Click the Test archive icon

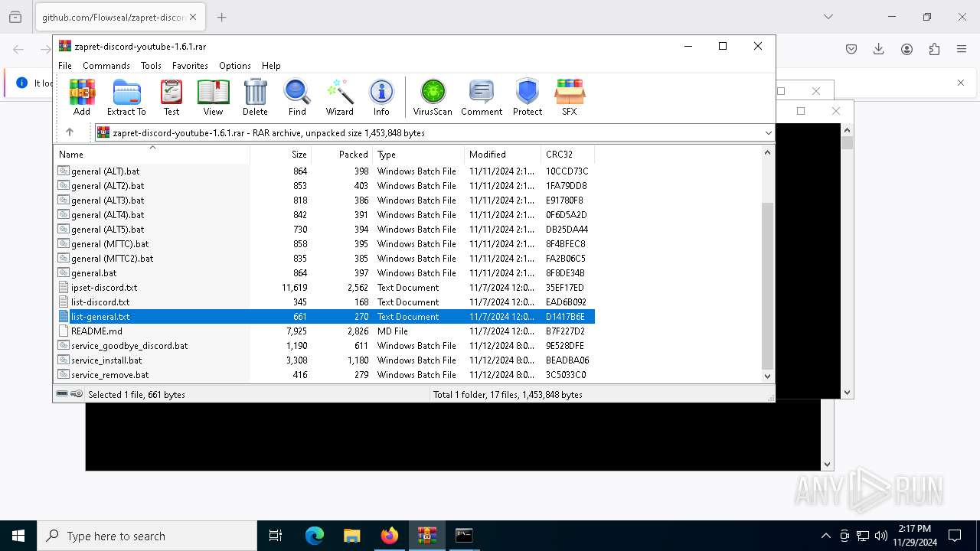[171, 97]
